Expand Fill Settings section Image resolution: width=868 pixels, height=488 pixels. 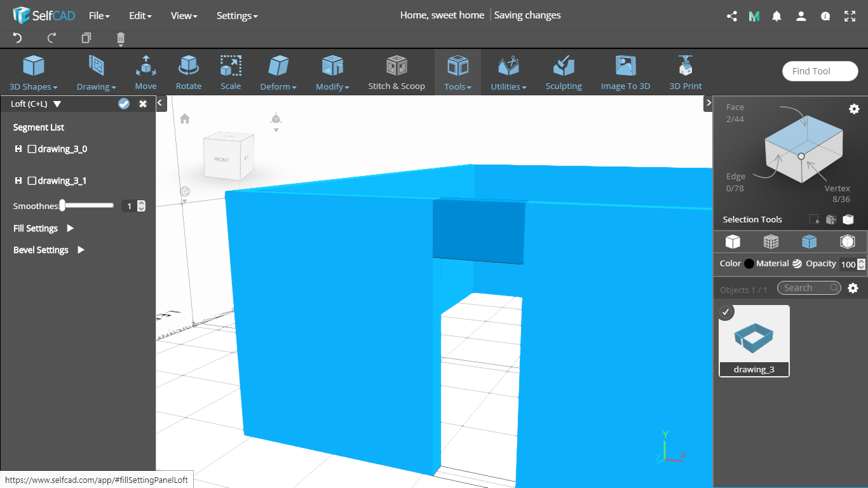pyautogui.click(x=71, y=228)
